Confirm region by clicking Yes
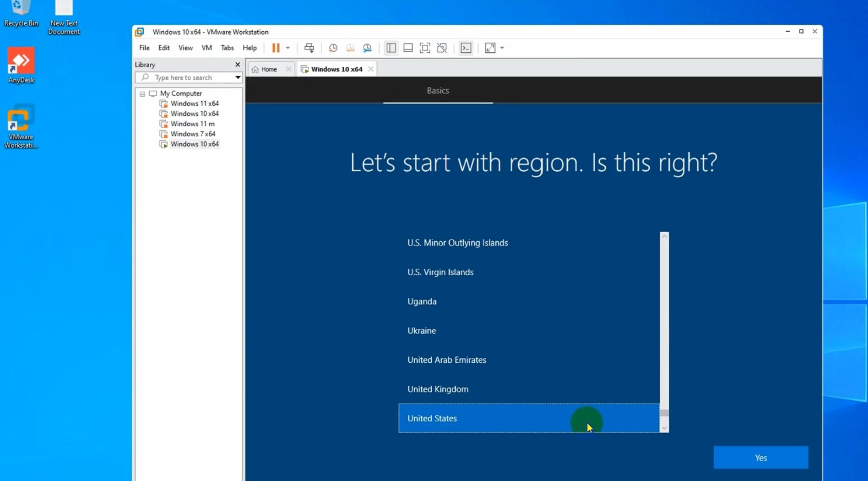The height and width of the screenshot is (481, 868). pyautogui.click(x=761, y=457)
